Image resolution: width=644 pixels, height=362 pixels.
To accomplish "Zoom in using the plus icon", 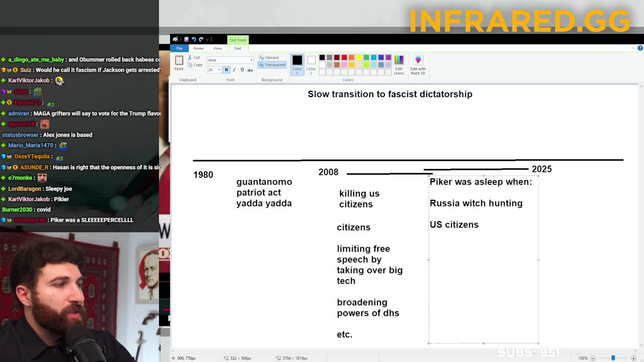I will coord(633,358).
